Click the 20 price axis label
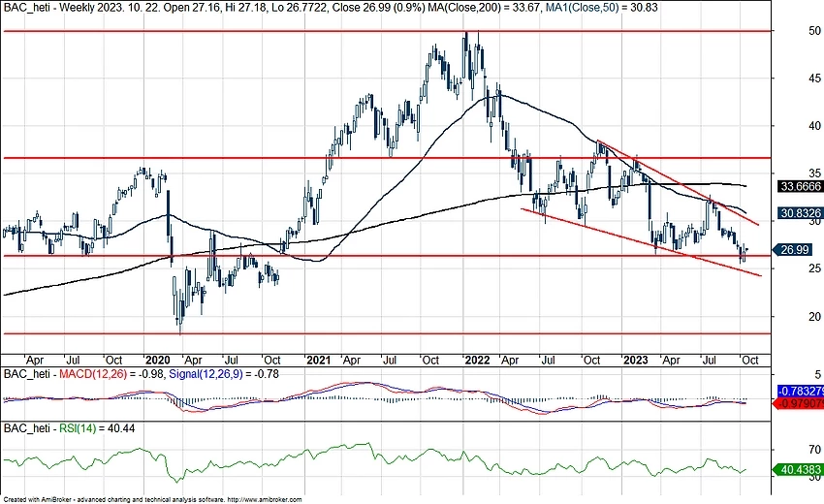This screenshot has height=504, width=824. [814, 316]
